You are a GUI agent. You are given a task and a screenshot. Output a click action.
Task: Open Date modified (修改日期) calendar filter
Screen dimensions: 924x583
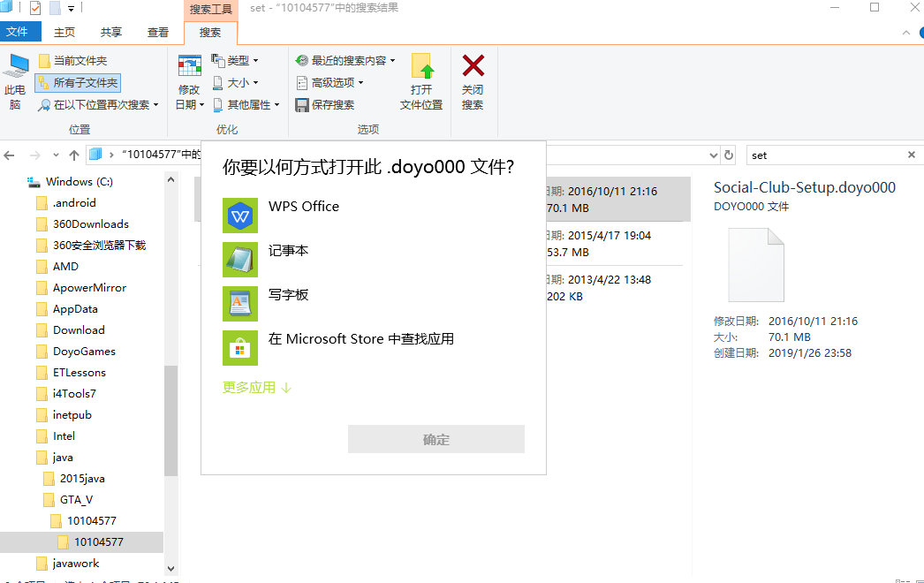coord(190,81)
